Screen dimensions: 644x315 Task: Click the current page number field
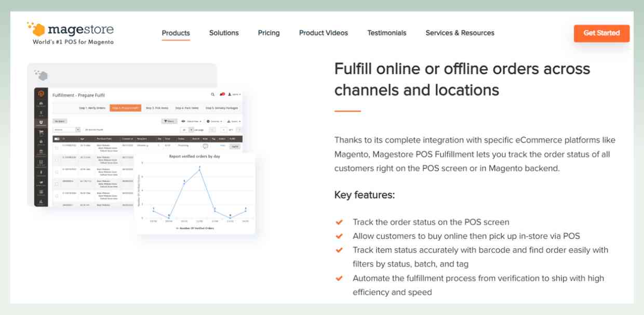(223, 130)
